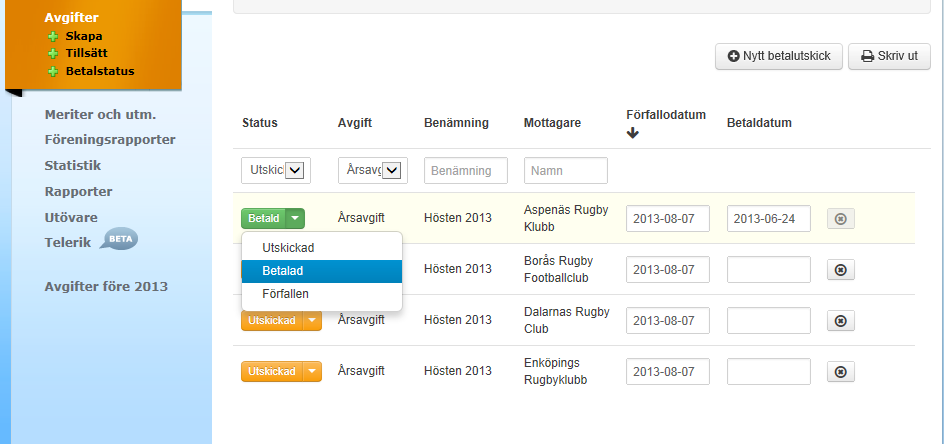Click the BETA speech bubble badge
The image size is (944, 444).
point(119,239)
